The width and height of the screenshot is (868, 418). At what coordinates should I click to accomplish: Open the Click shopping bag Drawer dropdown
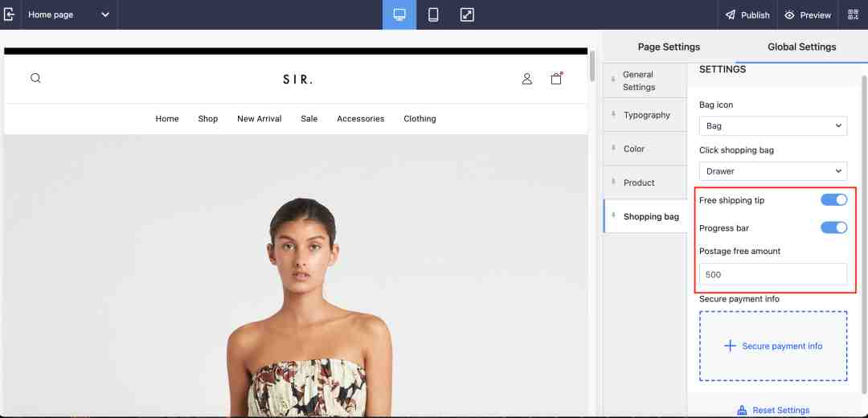tap(773, 171)
